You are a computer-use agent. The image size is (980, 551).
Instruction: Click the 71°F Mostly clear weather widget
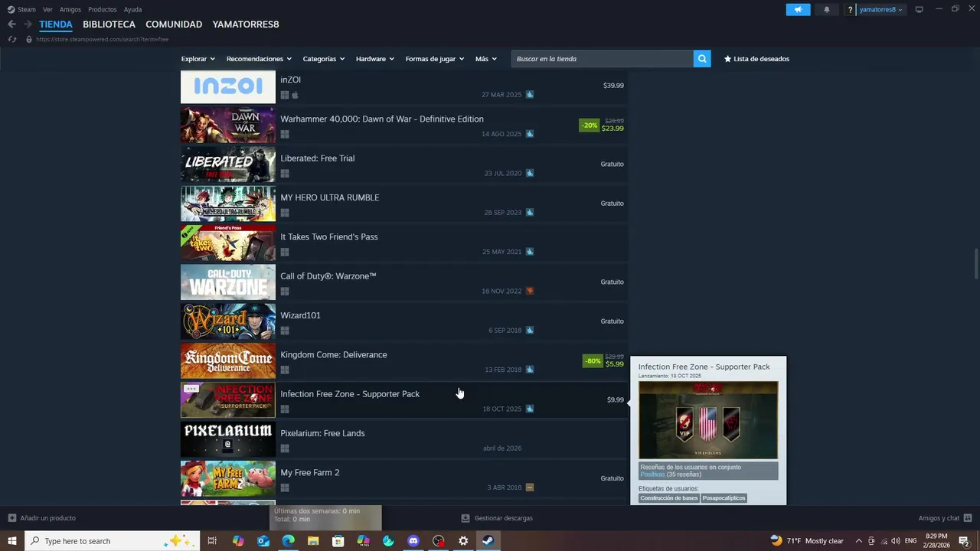pos(806,541)
